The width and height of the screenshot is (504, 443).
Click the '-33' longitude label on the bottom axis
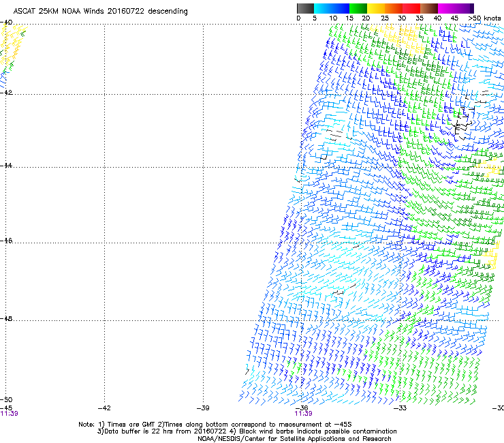tap(400, 408)
